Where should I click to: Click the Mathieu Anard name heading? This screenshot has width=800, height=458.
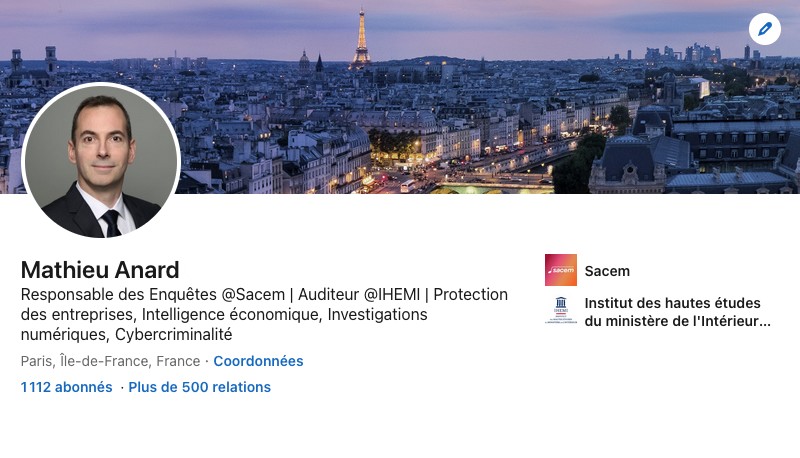(100, 270)
